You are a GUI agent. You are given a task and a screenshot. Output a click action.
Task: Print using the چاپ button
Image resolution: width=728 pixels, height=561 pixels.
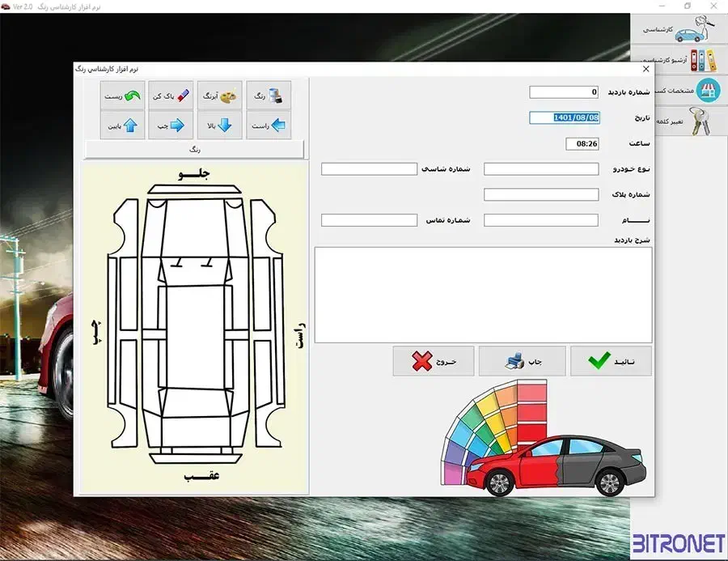[522, 361]
